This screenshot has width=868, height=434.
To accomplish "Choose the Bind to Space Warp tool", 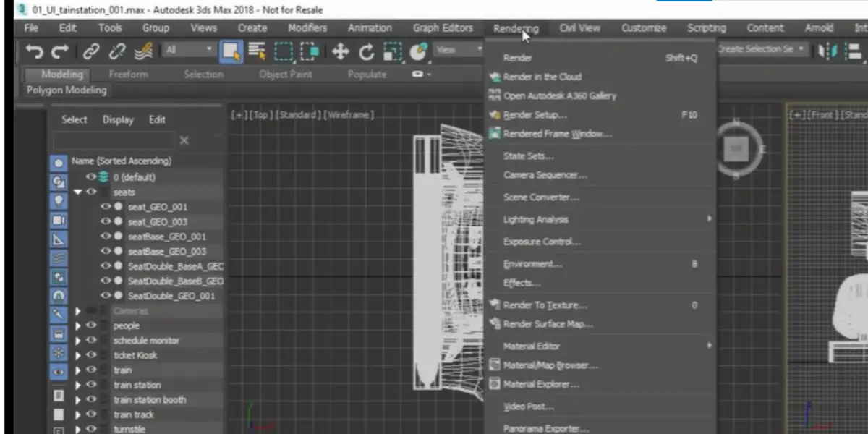I will [143, 51].
